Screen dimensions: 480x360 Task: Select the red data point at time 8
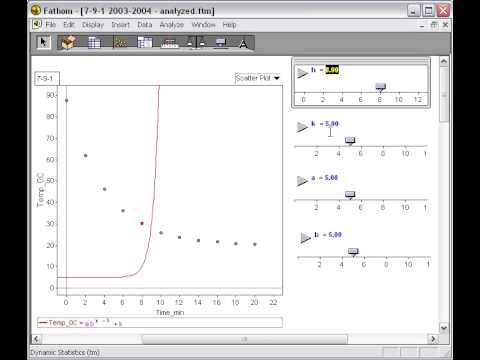[x=142, y=223]
